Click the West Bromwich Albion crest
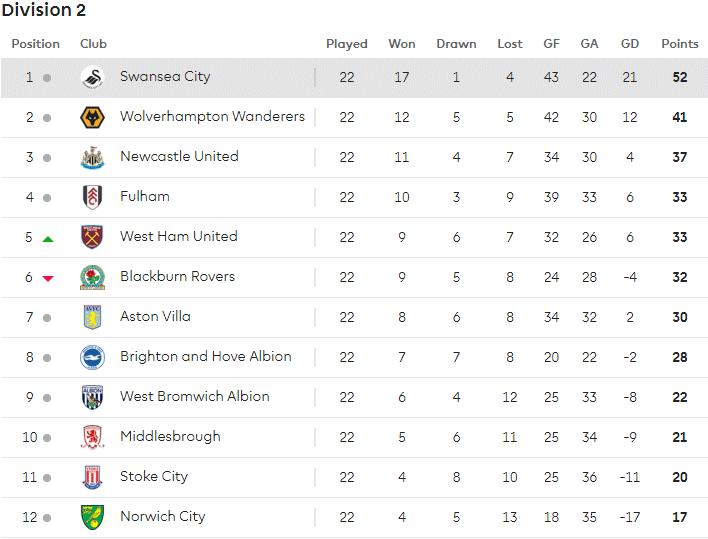The height and width of the screenshot is (539, 708). coord(93,397)
